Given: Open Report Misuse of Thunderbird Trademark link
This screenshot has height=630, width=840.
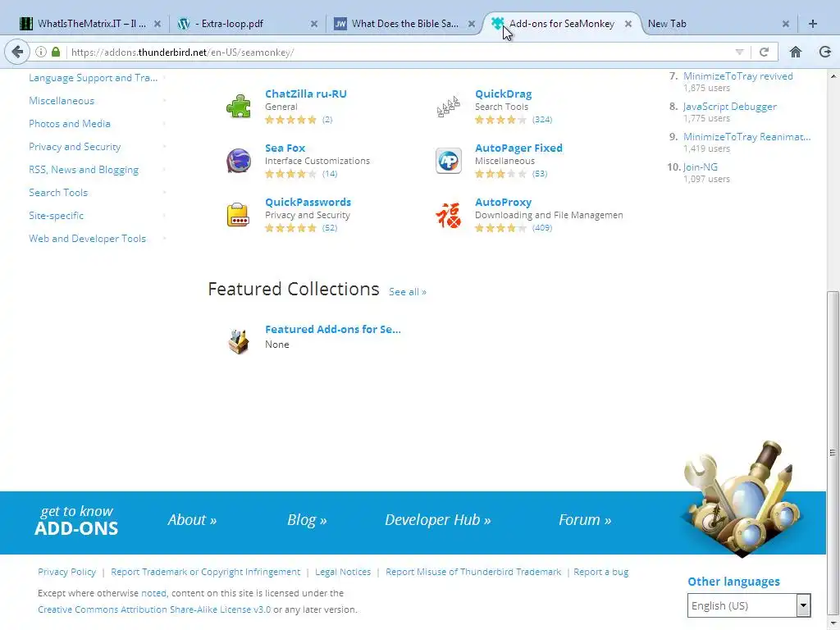Looking at the screenshot, I should [x=473, y=572].
